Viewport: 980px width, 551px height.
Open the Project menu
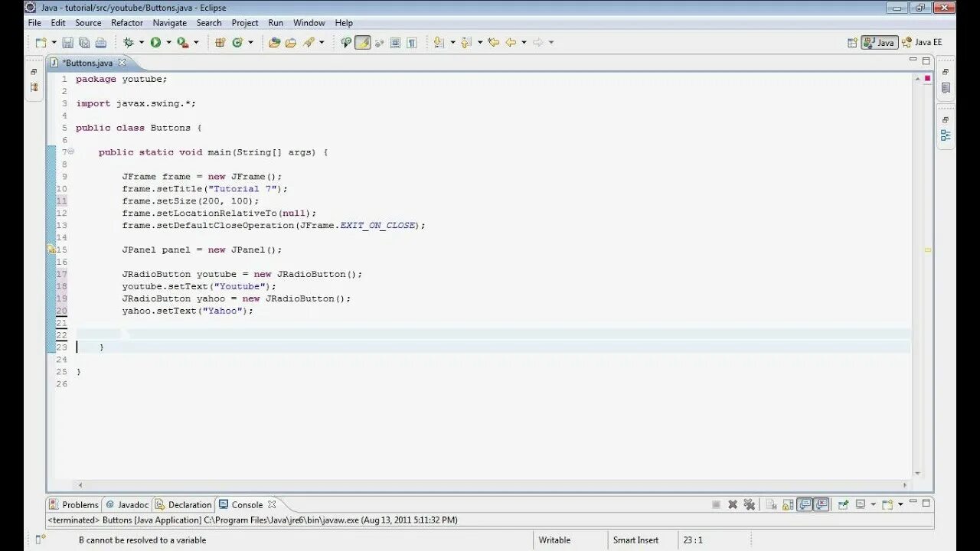tap(245, 23)
